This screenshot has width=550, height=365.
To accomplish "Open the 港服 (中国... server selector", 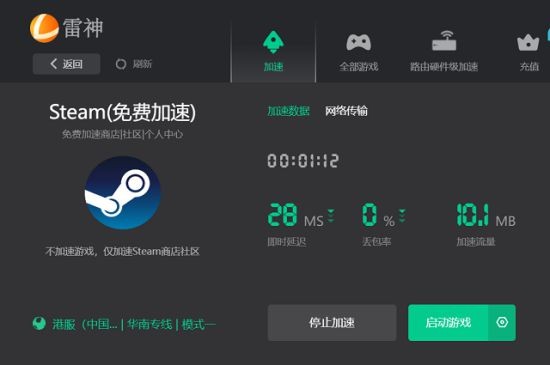I will (x=85, y=324).
